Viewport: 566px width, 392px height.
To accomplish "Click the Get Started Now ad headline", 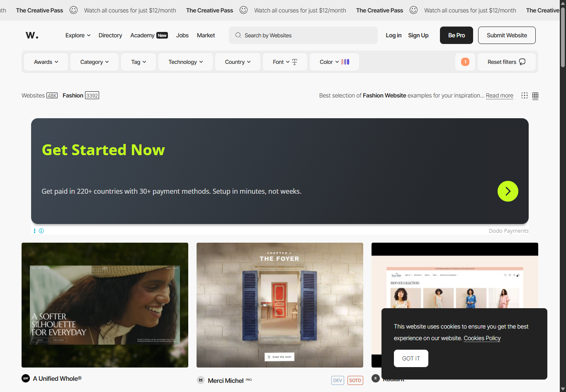I will point(103,150).
